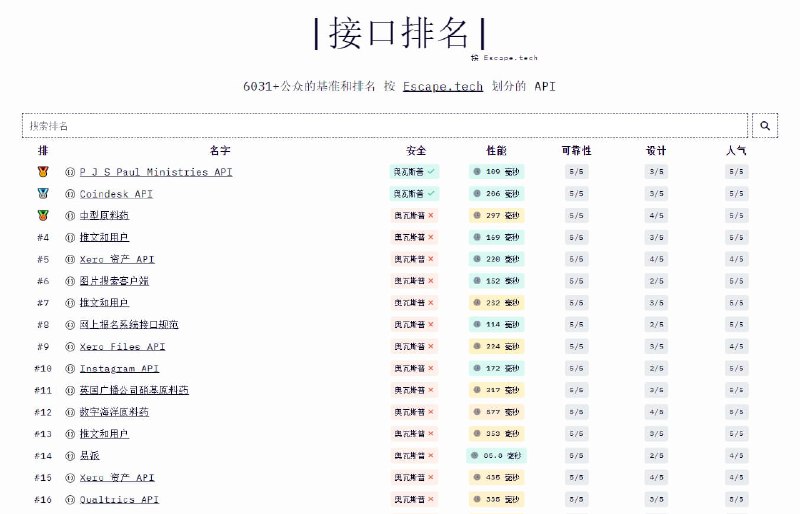Click the 297 performance badge

(496, 215)
